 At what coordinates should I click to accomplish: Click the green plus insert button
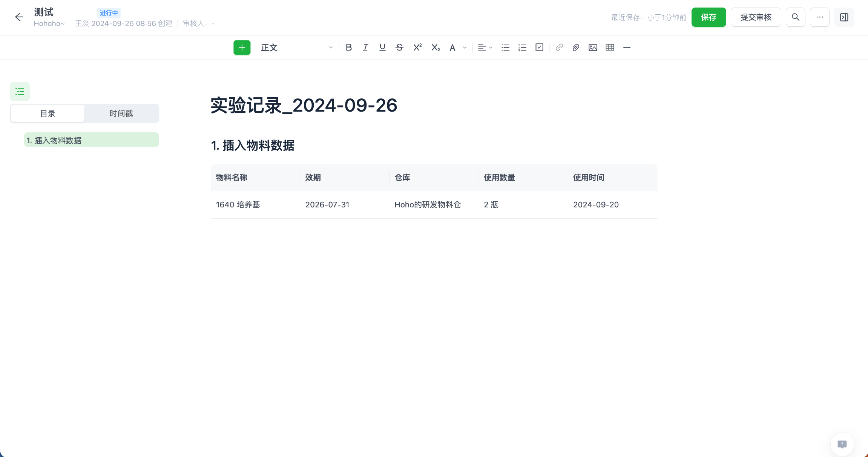pos(242,48)
